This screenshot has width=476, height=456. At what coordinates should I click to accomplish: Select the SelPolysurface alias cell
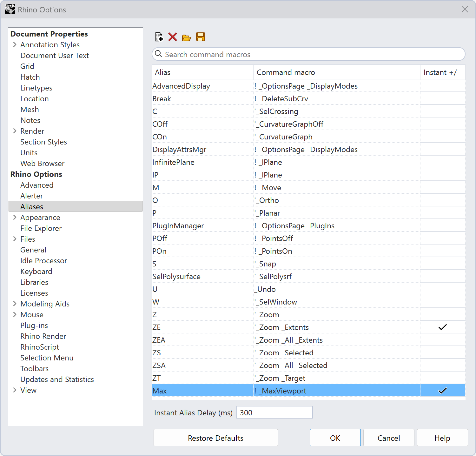pos(202,276)
